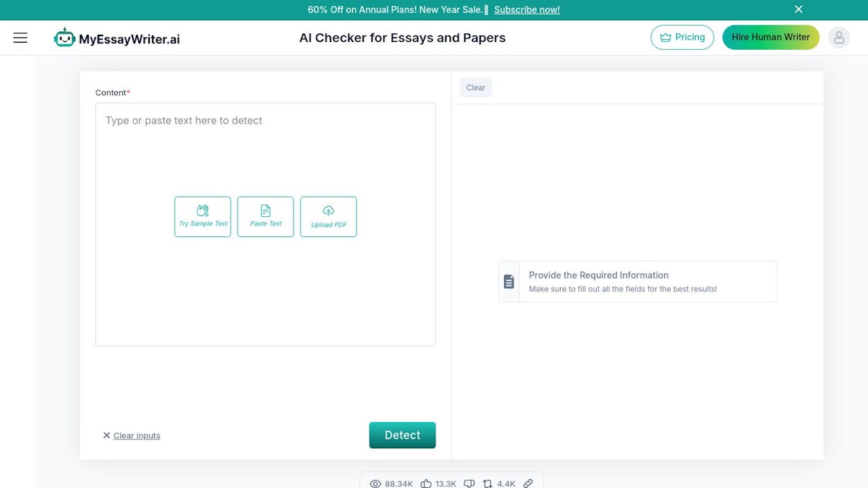This screenshot has width=868, height=488.
Task: Like the tool with thumbs up
Action: tap(426, 483)
